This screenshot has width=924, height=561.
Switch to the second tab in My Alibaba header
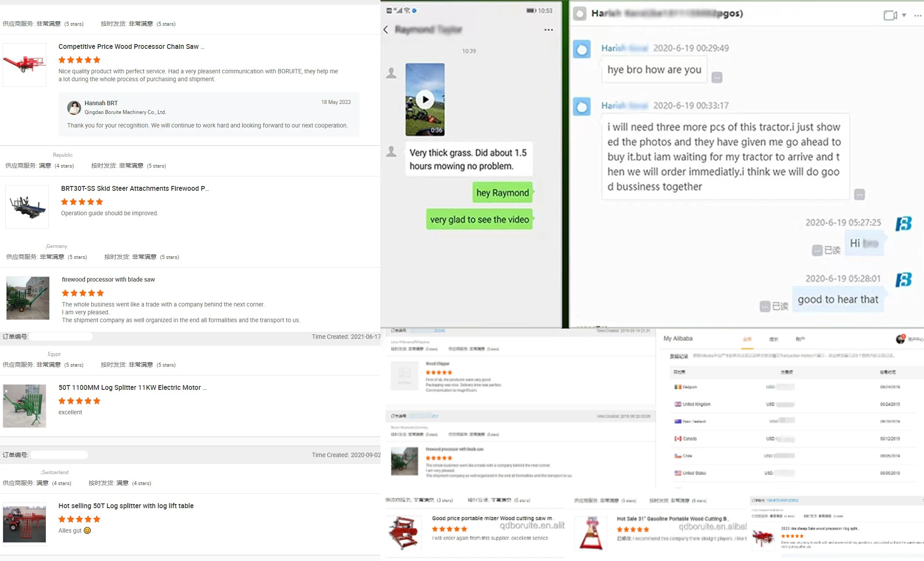(x=773, y=339)
